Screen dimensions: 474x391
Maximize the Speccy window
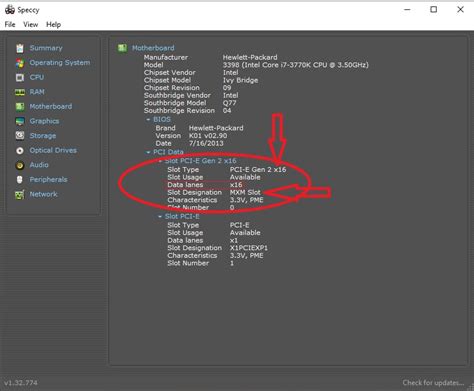pos(434,10)
